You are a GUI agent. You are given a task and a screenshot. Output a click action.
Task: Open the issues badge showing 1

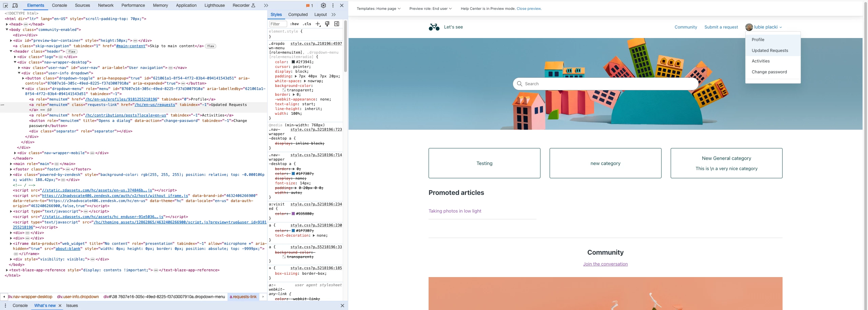tap(309, 5)
